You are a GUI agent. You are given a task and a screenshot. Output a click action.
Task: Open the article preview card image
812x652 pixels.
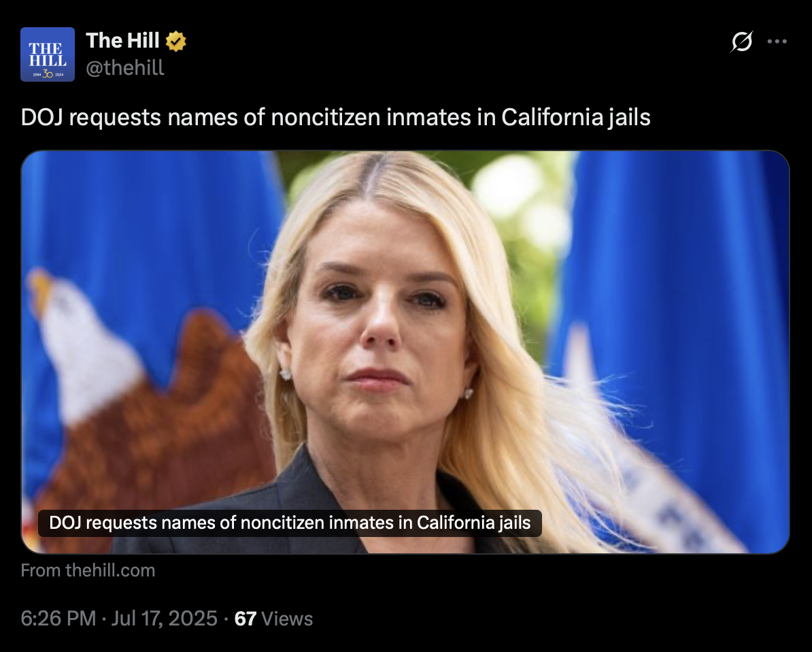click(405, 352)
